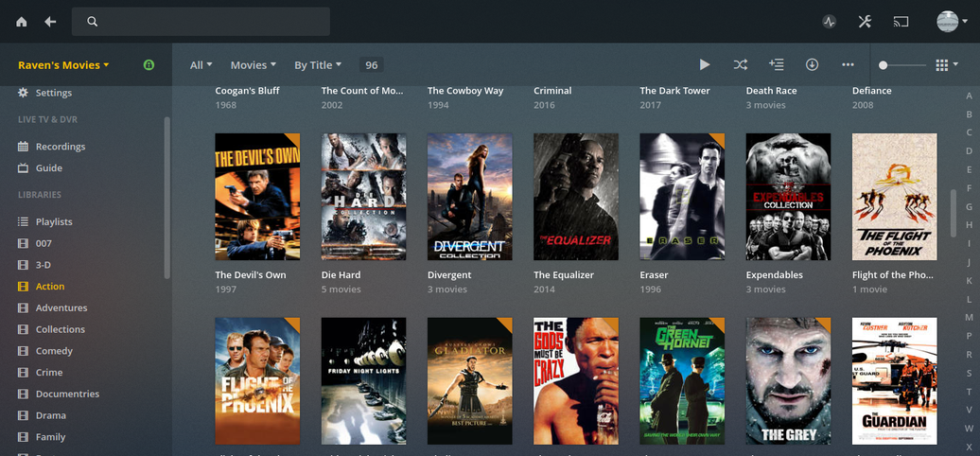Open the more options ellipsis menu
The image size is (980, 456).
click(x=848, y=64)
